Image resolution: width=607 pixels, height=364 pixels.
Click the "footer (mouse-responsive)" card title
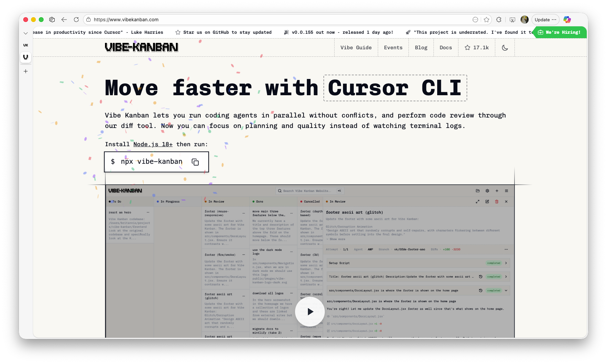click(217, 213)
